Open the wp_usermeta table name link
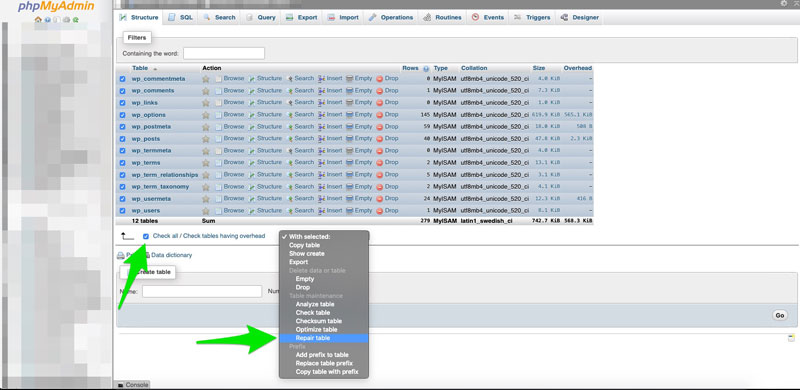The image size is (800, 390). pos(151,199)
